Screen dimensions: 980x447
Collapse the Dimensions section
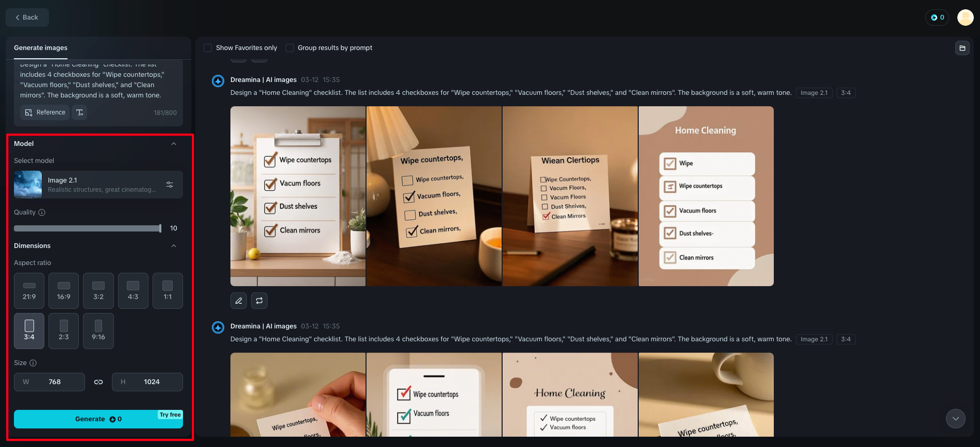click(174, 246)
